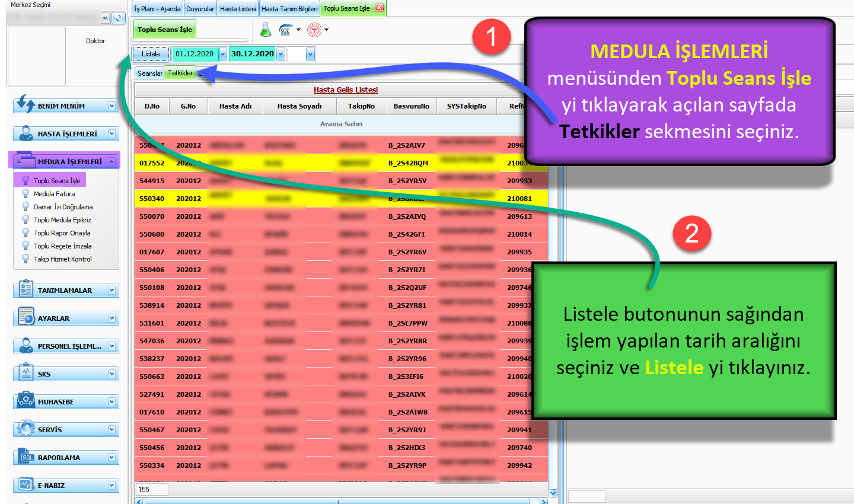The height and width of the screenshot is (504, 854).
Task: Click the SKS chart icon
Action: (26, 373)
